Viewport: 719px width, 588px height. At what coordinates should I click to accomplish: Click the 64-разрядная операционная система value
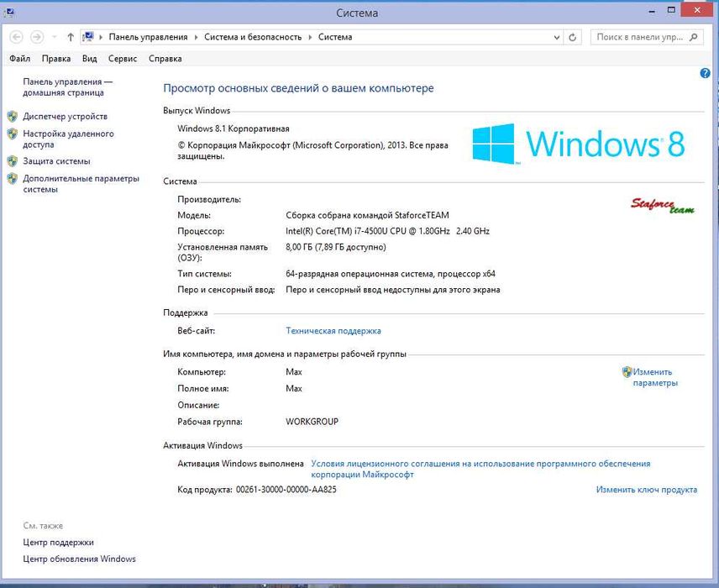click(x=391, y=274)
